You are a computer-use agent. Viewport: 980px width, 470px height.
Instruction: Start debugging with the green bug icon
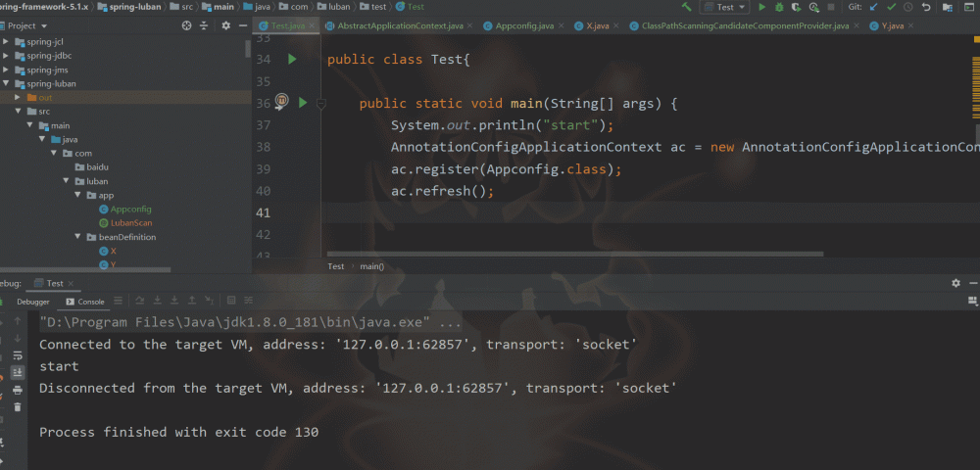pos(779,7)
